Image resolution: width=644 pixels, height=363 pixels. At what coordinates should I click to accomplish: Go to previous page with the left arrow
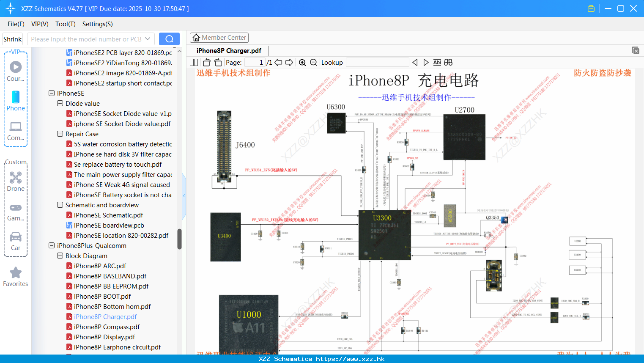pos(278,62)
